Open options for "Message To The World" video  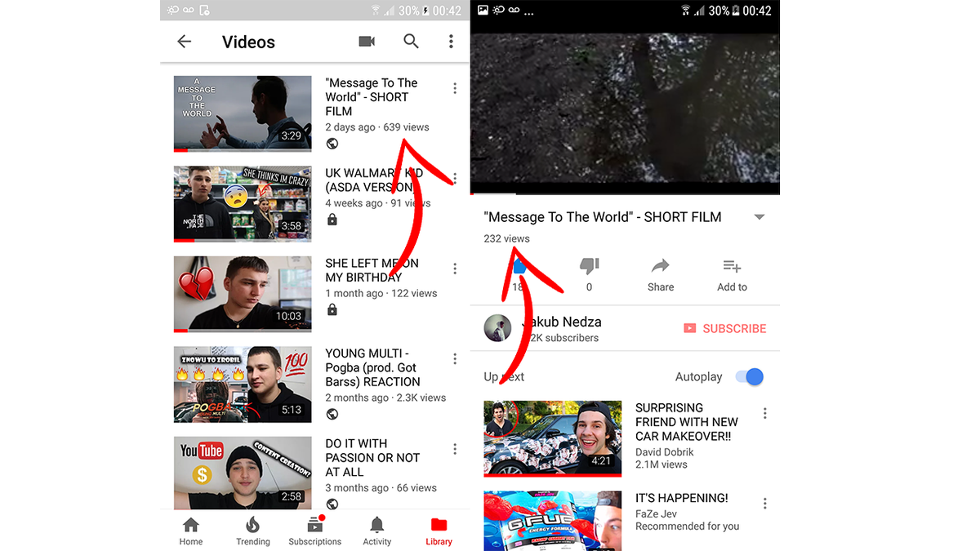point(455,88)
